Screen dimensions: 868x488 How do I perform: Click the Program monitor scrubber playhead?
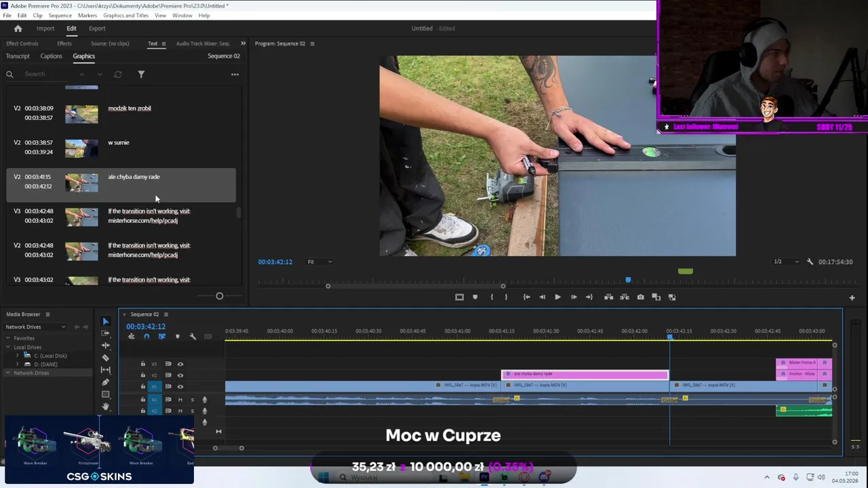(628, 279)
